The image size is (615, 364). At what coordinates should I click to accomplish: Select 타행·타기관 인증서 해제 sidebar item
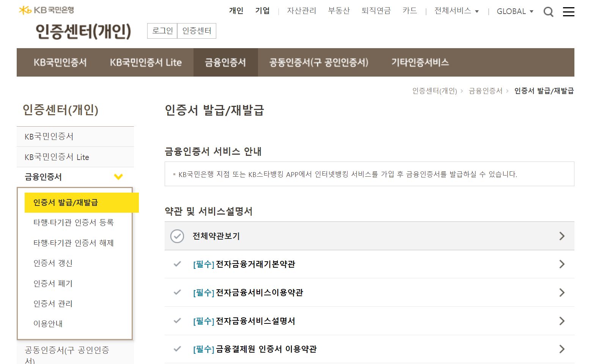(x=74, y=243)
